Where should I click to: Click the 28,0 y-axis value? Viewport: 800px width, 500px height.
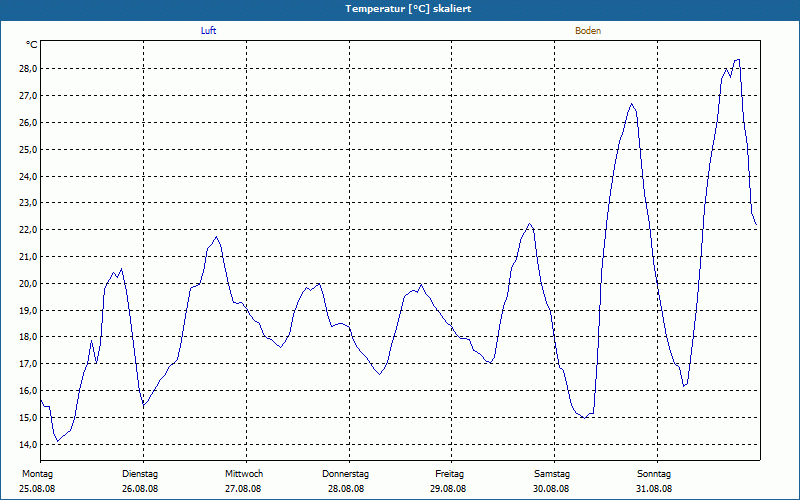click(29, 69)
